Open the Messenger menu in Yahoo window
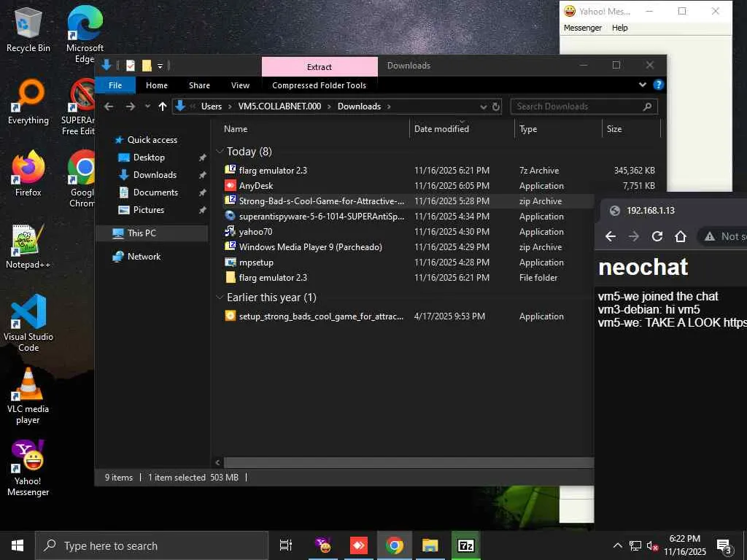The width and height of the screenshot is (747, 560). click(x=582, y=28)
